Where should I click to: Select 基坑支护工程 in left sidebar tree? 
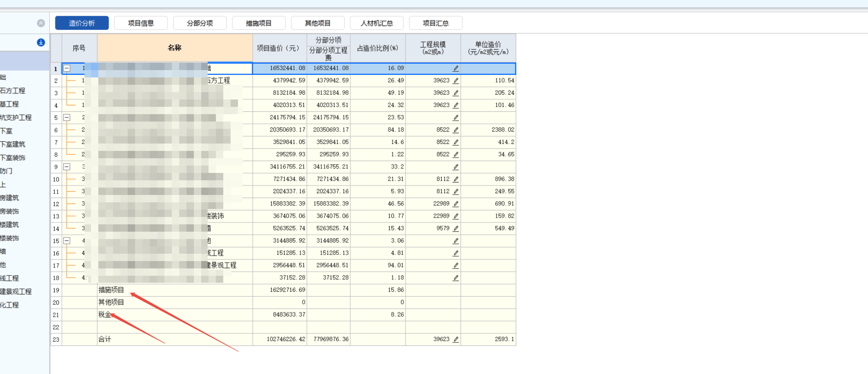point(16,118)
